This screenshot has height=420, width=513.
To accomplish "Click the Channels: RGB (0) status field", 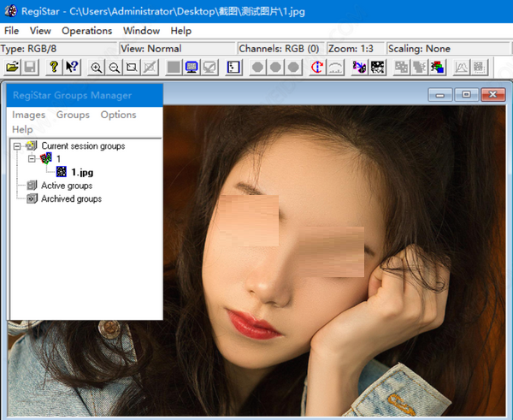I will point(281,49).
